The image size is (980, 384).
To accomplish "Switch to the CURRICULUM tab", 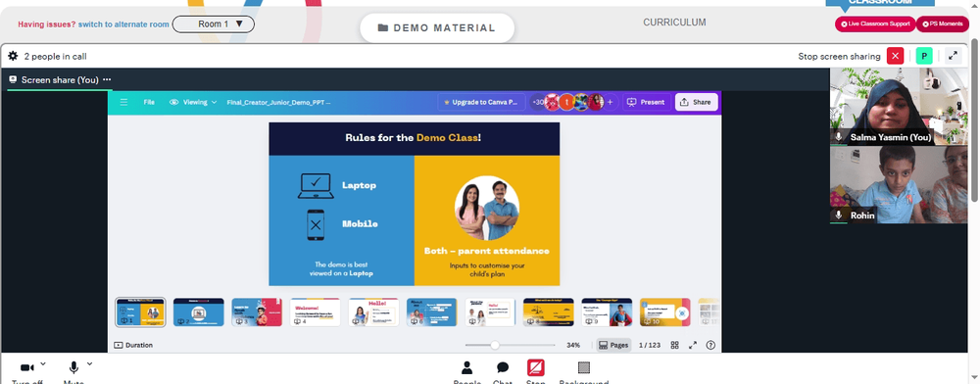I will click(674, 23).
